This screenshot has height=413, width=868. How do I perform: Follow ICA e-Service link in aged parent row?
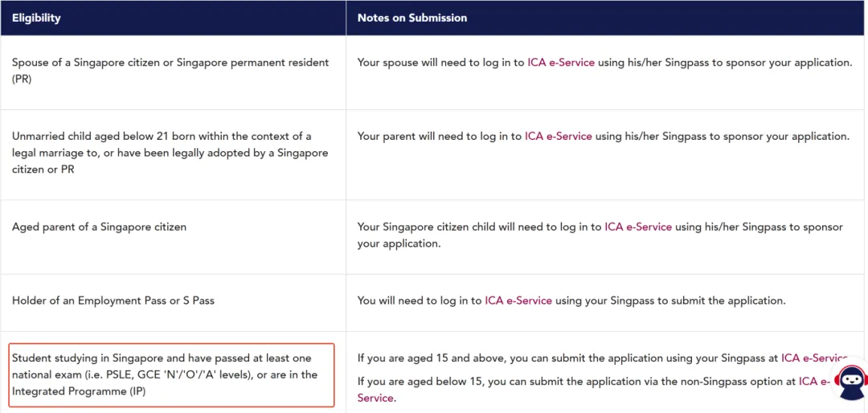pyautogui.click(x=638, y=227)
